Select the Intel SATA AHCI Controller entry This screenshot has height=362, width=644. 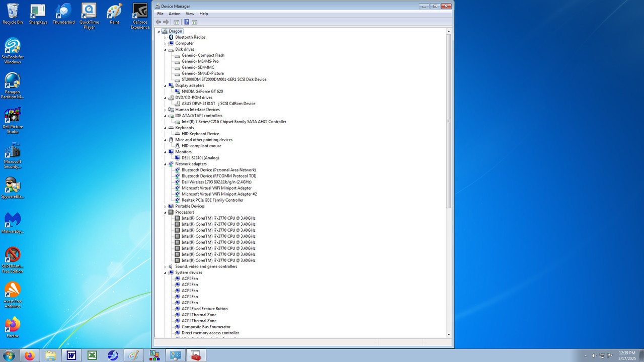[x=234, y=122]
